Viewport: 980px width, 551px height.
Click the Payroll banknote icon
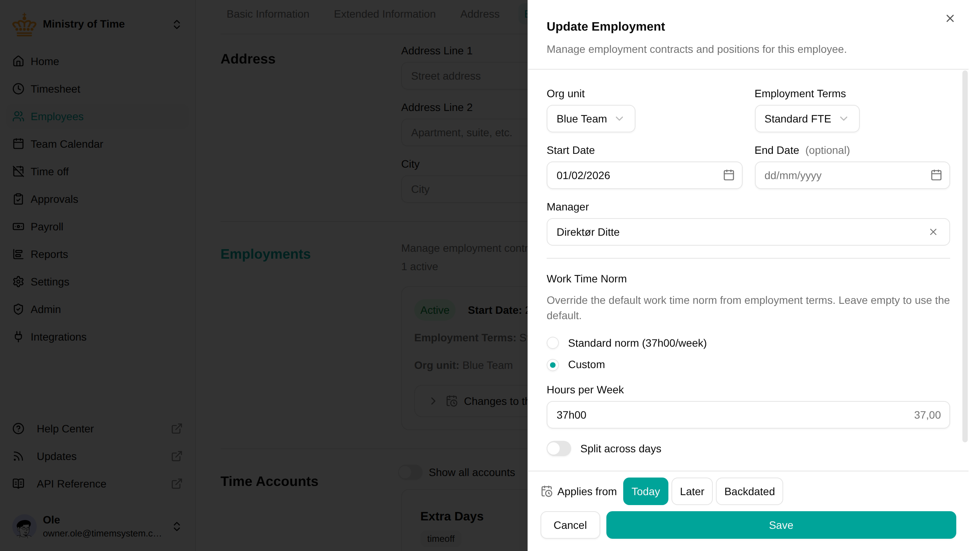coord(18,227)
